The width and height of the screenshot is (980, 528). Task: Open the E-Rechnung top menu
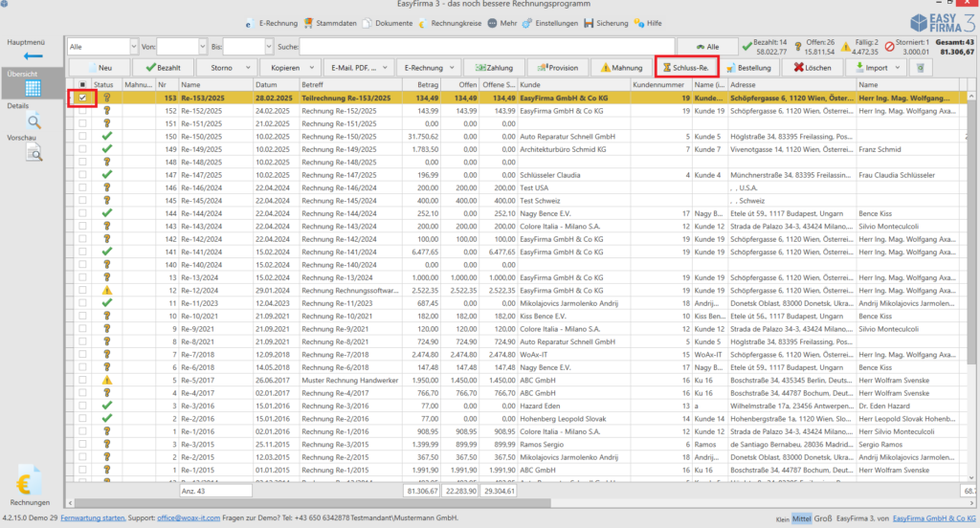click(x=271, y=23)
